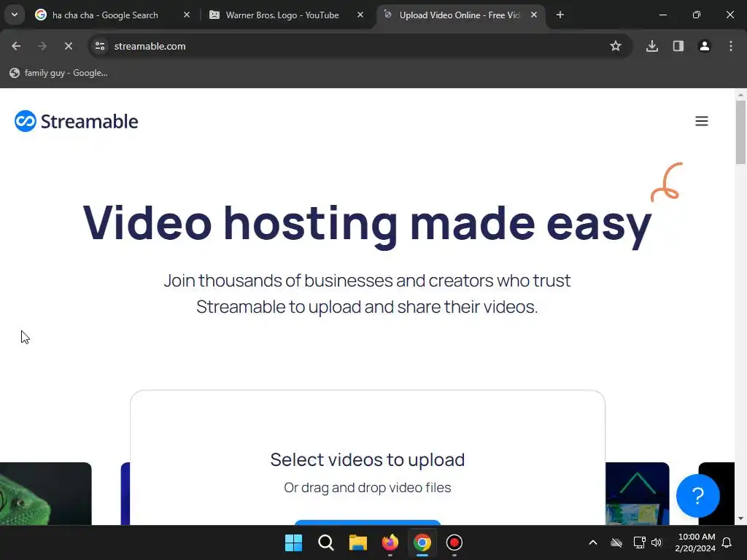
Task: Click the cloud sync tray icon
Action: 616,542
